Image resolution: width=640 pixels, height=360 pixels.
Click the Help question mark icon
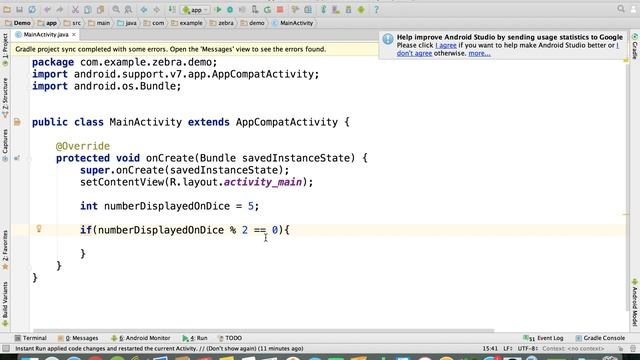point(376,9)
